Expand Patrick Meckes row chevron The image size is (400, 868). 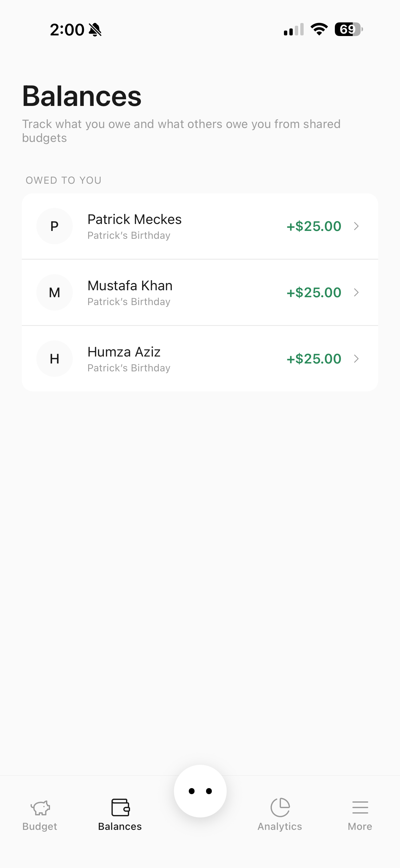pos(356,226)
